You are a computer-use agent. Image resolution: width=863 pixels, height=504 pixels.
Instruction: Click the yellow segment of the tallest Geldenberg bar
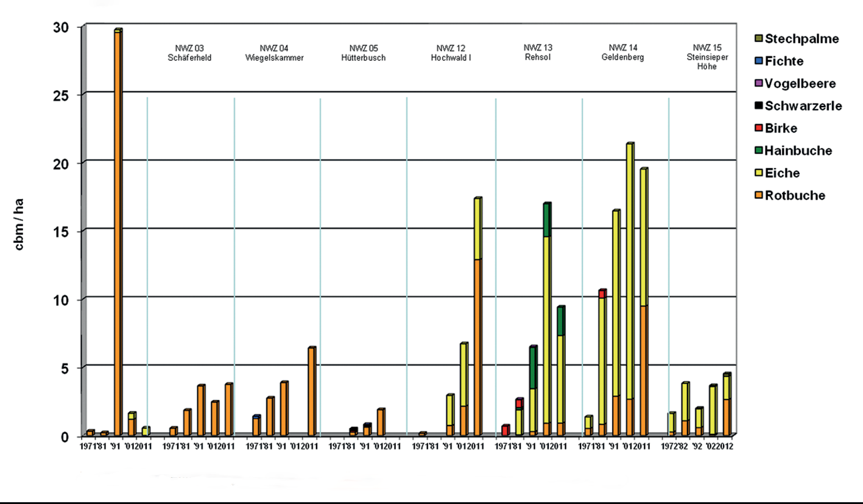click(629, 272)
